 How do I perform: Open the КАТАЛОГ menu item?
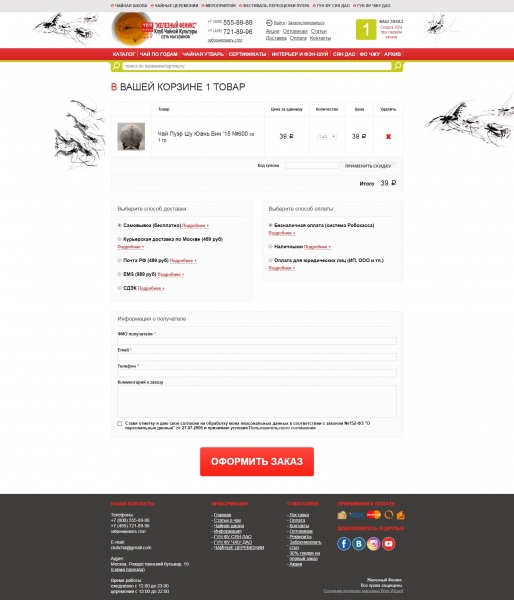click(124, 54)
